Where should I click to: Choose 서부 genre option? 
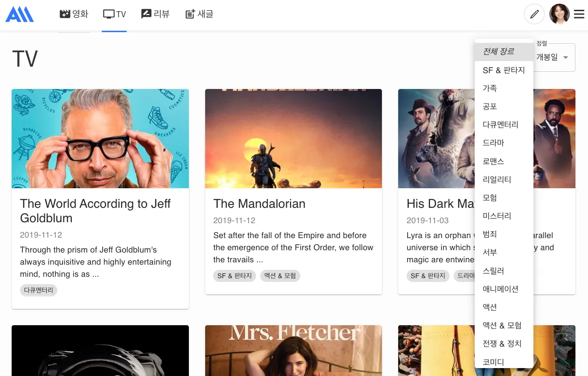(504, 253)
